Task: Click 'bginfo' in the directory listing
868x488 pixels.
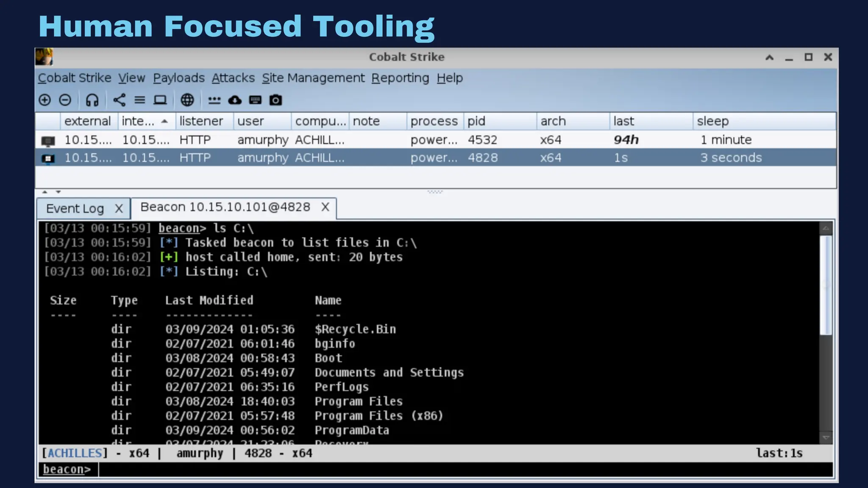Action: pyautogui.click(x=335, y=344)
